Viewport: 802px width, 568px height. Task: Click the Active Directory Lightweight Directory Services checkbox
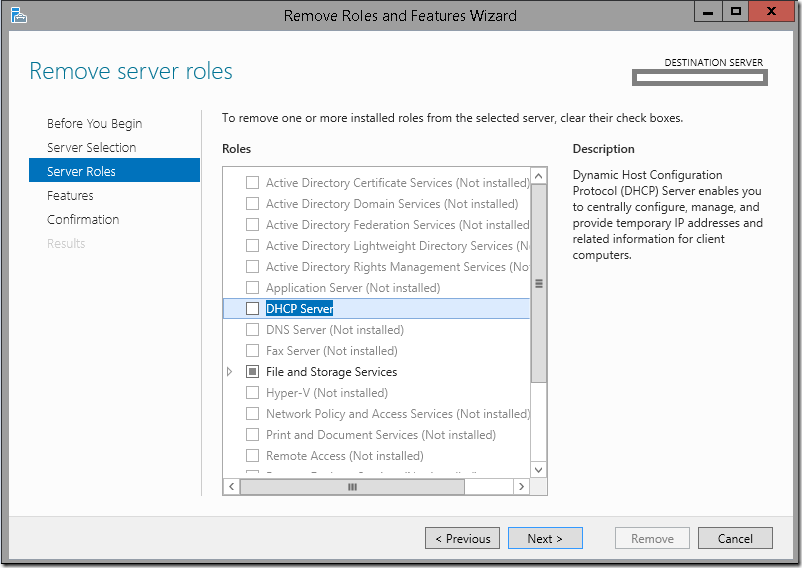252,245
